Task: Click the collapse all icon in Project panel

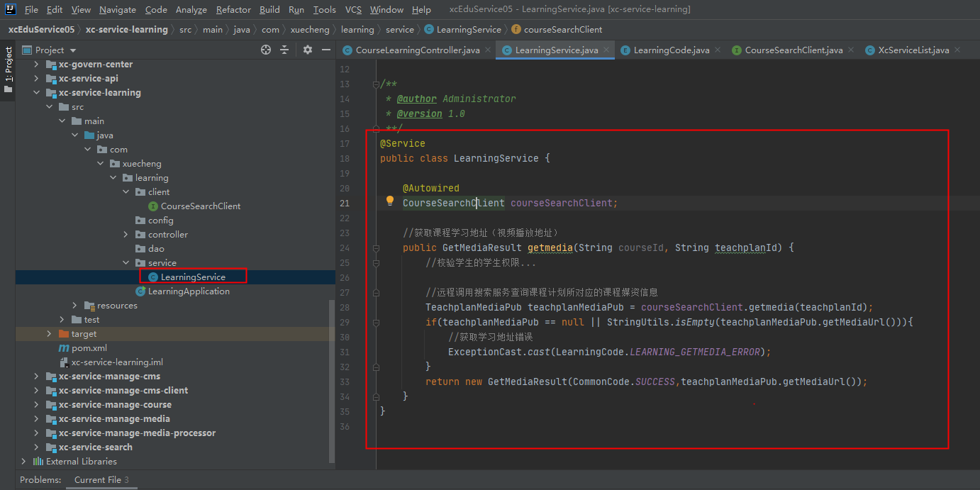Action: tap(284, 50)
